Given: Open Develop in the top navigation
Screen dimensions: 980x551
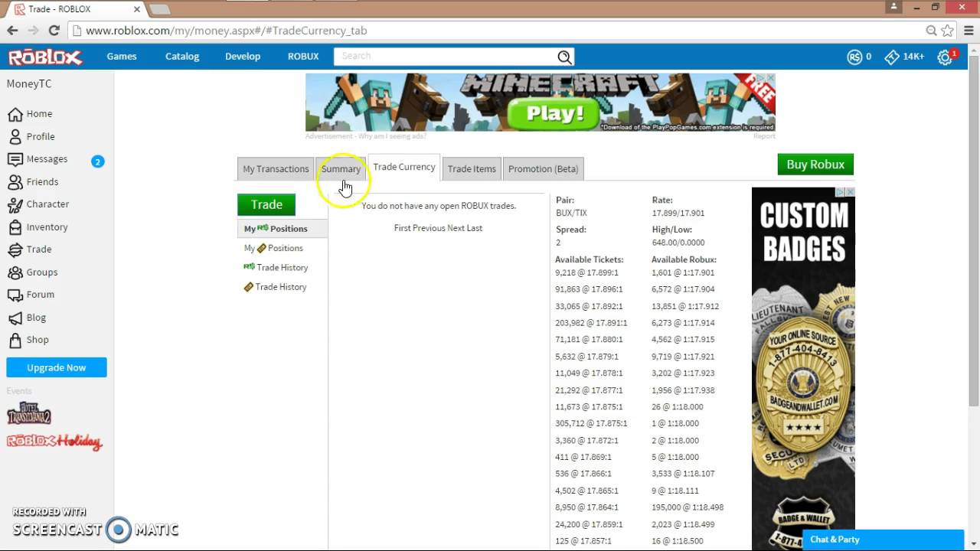Looking at the screenshot, I should point(243,57).
